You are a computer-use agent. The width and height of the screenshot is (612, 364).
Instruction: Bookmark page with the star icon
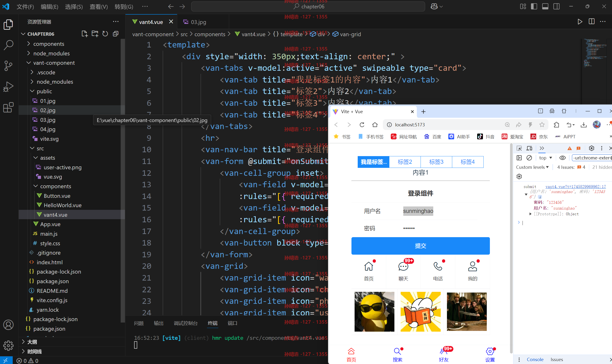pos(542,125)
